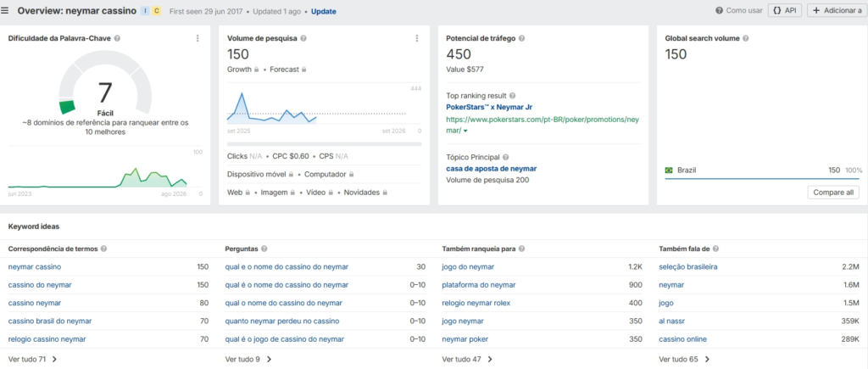Click the API button
Viewport: 868px width, 369px height.
click(784, 10)
